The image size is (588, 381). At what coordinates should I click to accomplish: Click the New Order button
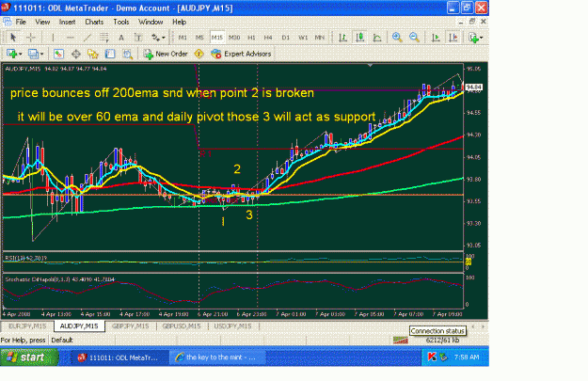[166, 54]
